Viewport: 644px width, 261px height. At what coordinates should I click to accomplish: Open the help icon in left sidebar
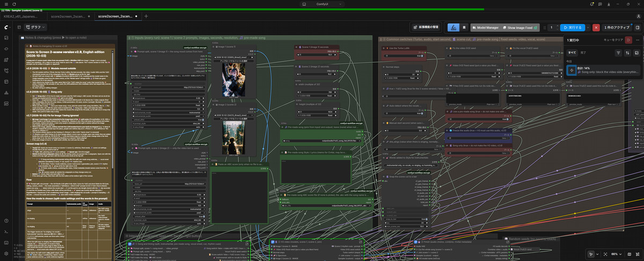(x=6, y=220)
